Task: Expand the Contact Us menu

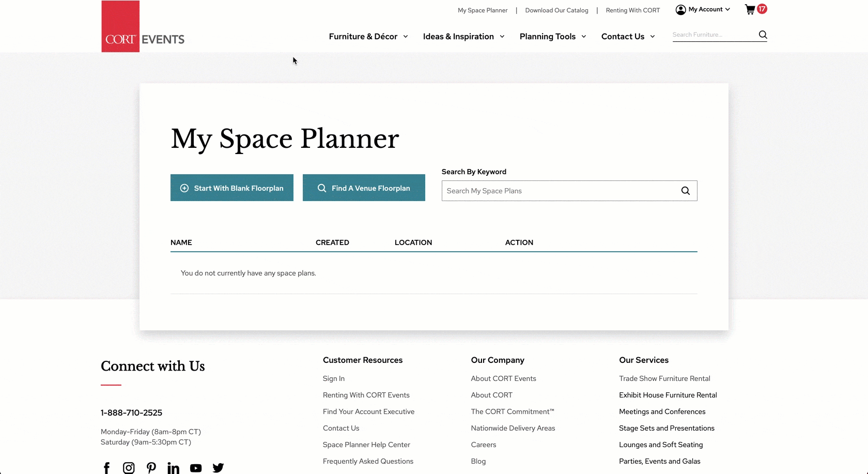Action: (x=628, y=37)
